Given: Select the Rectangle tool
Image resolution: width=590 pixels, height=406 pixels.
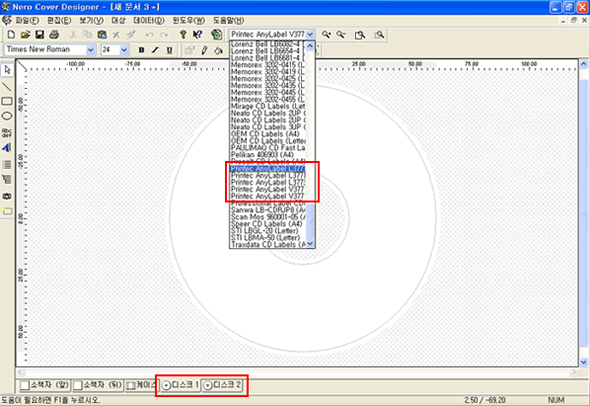Looking at the screenshot, I should 7,101.
